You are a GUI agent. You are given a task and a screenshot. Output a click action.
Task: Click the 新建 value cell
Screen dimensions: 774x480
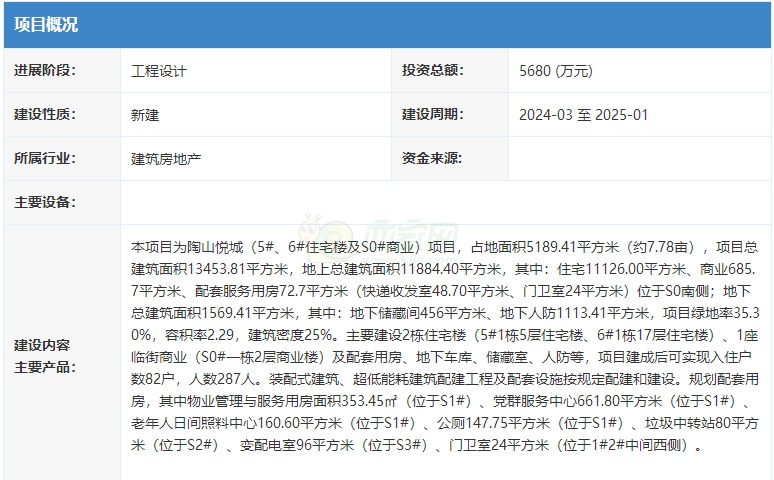coord(256,115)
